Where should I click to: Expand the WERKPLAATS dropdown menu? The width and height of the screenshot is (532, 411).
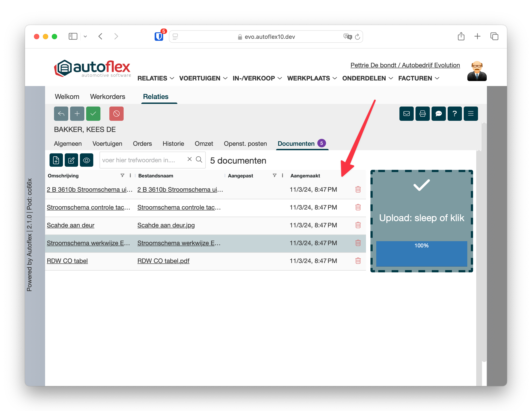click(312, 78)
